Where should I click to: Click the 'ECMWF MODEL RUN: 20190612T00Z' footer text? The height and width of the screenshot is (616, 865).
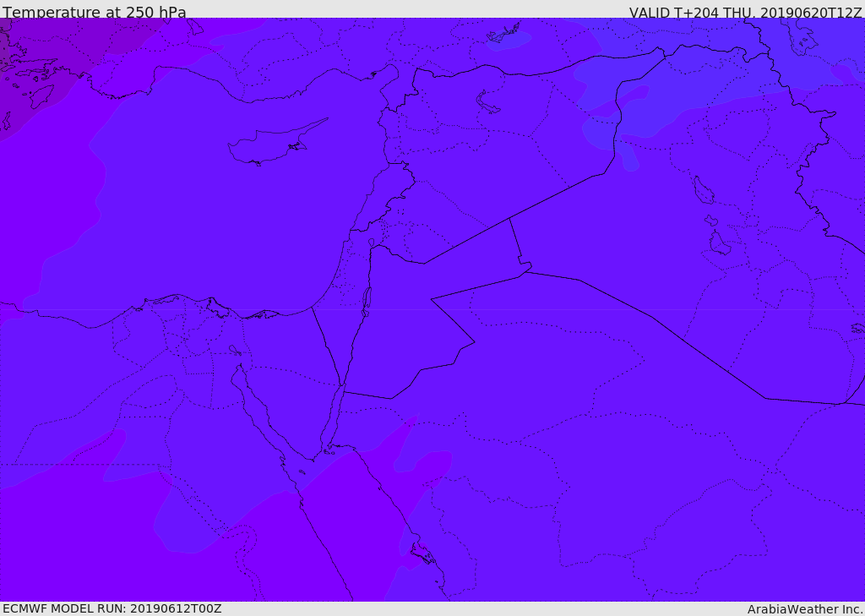tap(112, 608)
